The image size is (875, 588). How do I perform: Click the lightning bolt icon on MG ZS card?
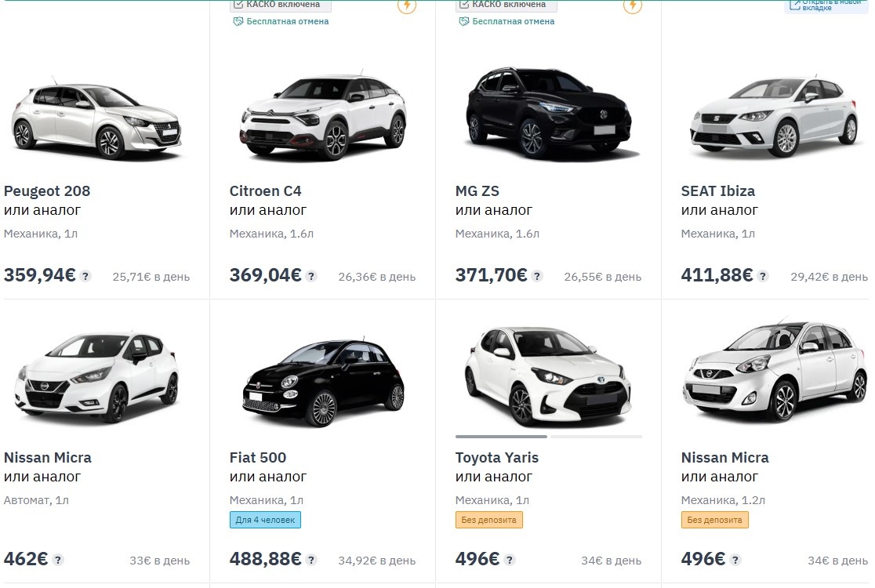click(x=632, y=6)
